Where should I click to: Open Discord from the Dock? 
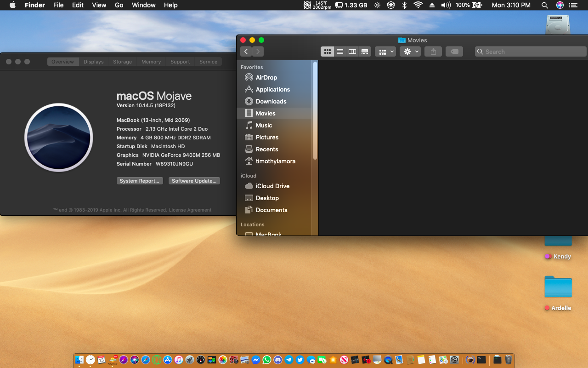(x=278, y=360)
